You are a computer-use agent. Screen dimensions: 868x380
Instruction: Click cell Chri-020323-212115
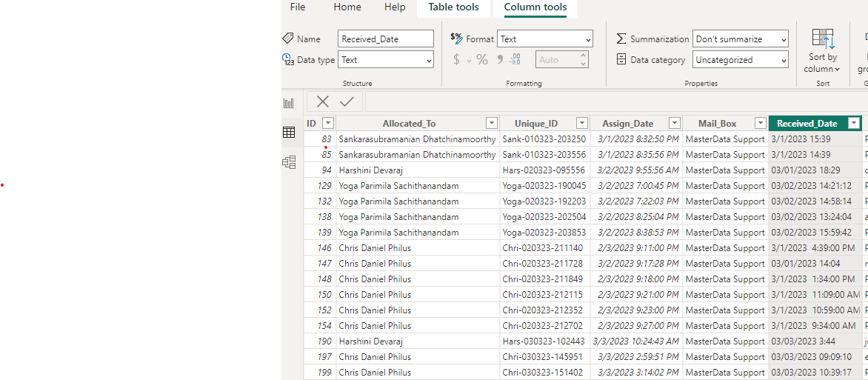pos(544,295)
